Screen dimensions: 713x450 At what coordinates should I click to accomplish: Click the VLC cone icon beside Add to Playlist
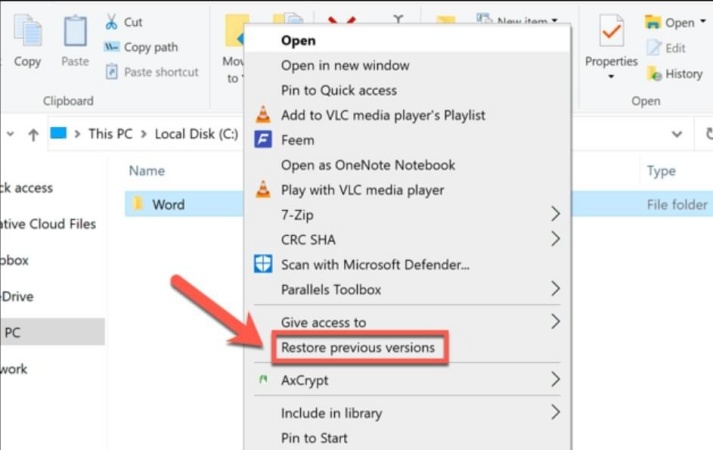click(x=263, y=115)
